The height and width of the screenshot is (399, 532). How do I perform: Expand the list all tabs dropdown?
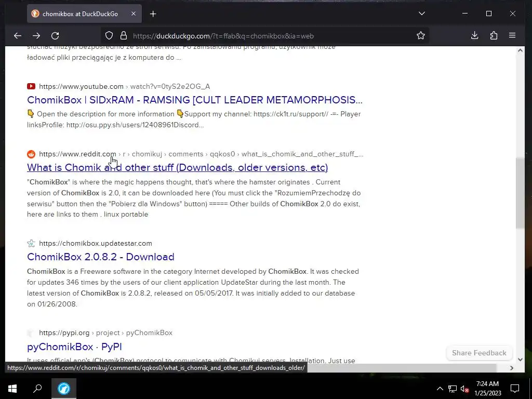[422, 14]
